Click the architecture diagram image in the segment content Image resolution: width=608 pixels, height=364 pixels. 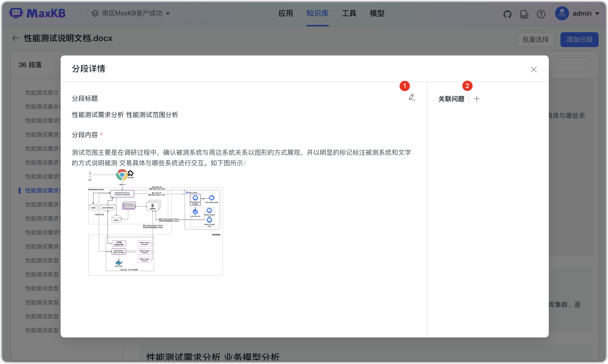pyautogui.click(x=155, y=223)
